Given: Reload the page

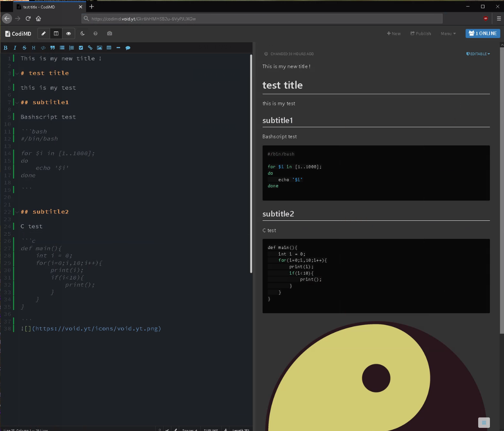Looking at the screenshot, I should point(28,18).
